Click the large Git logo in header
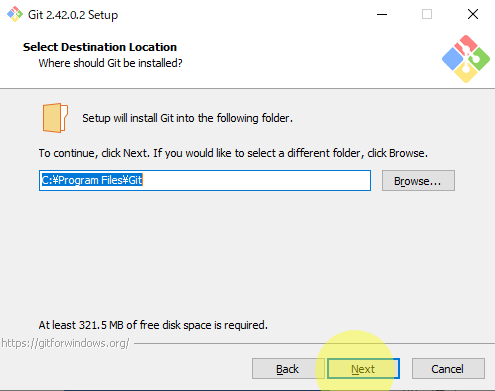 tap(466, 59)
